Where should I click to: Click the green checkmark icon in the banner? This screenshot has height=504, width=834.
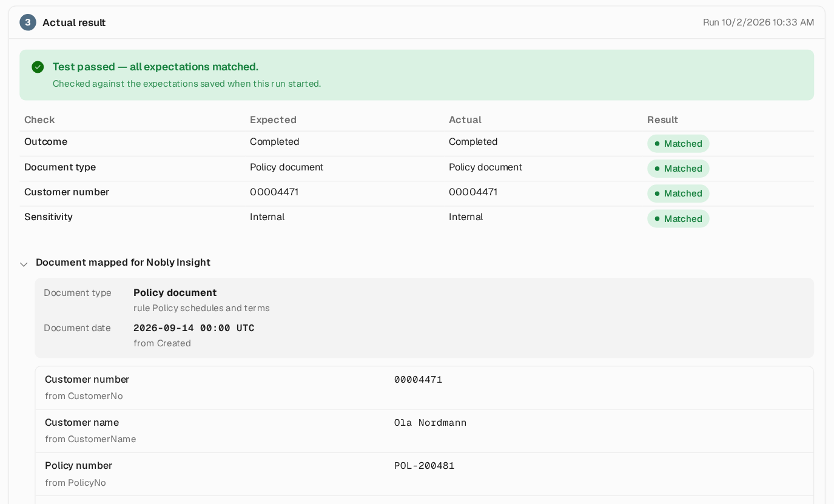38,67
